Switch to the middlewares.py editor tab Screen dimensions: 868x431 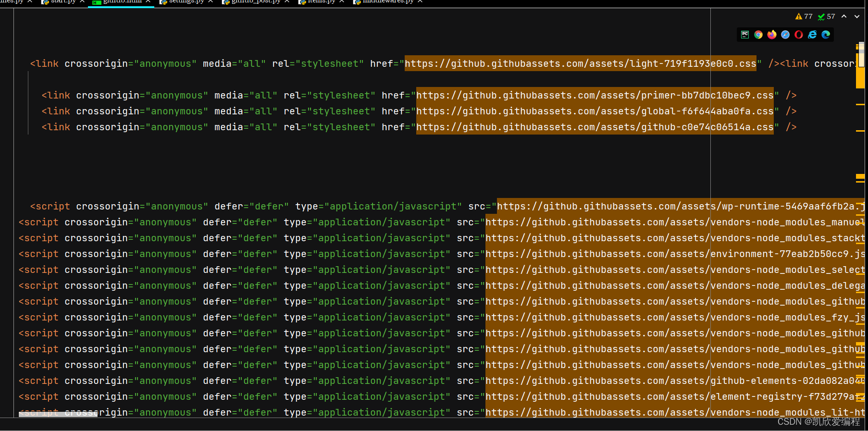point(387,2)
